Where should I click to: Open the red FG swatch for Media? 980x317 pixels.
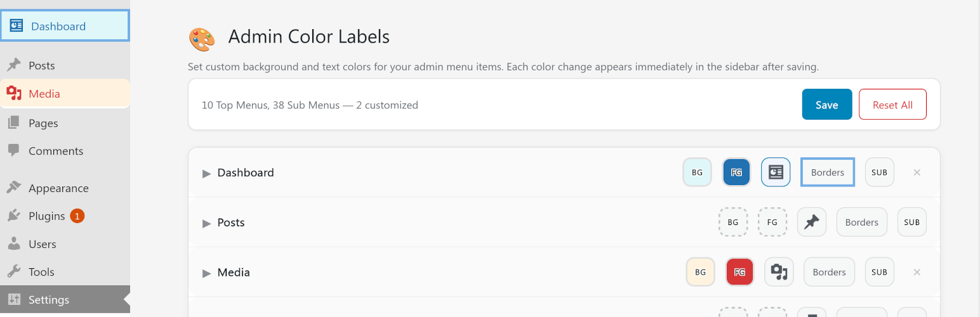point(739,272)
